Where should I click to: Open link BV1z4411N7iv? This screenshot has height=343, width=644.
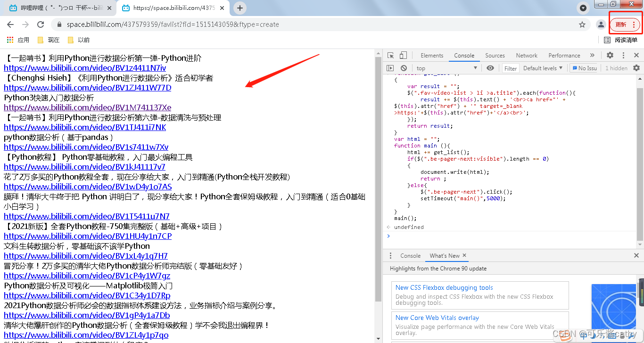pos(85,68)
